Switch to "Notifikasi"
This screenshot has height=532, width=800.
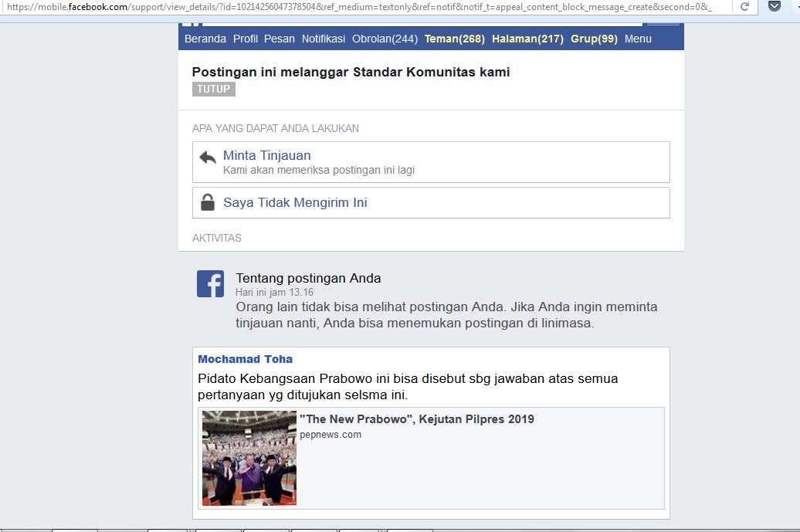[x=324, y=38]
